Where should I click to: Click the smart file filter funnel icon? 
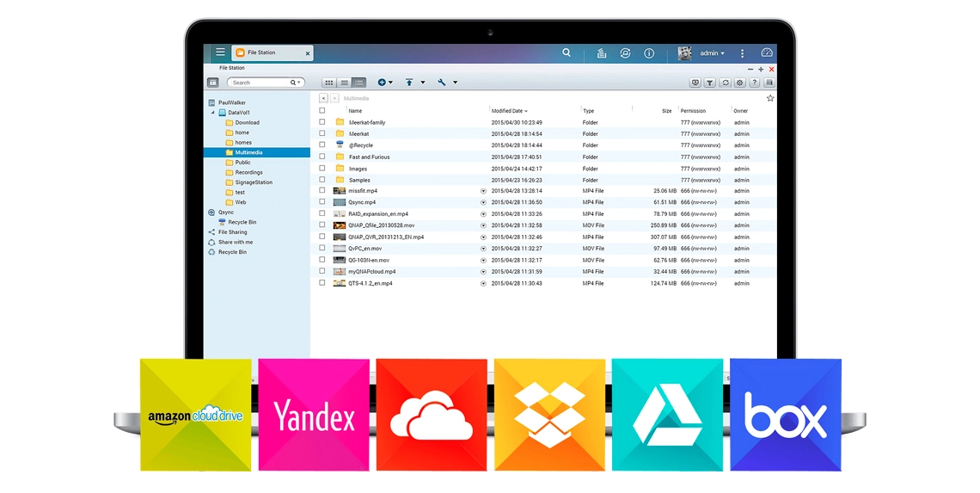(x=710, y=83)
